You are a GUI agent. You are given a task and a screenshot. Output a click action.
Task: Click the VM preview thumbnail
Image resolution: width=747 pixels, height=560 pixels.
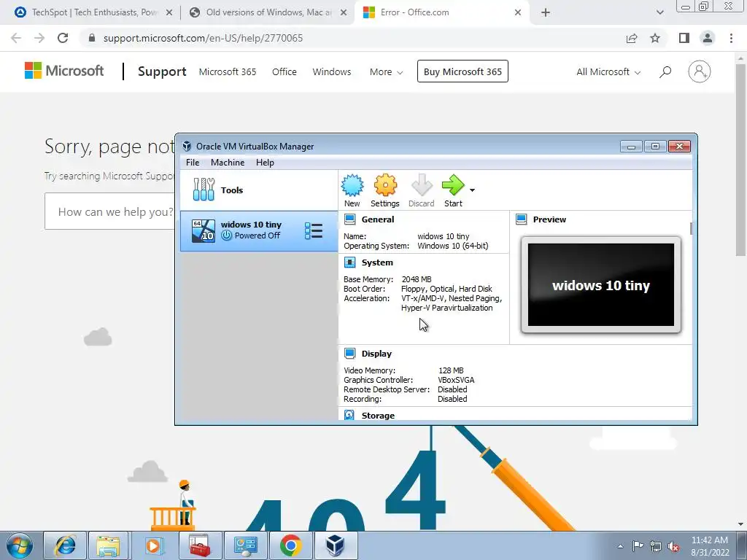point(601,285)
